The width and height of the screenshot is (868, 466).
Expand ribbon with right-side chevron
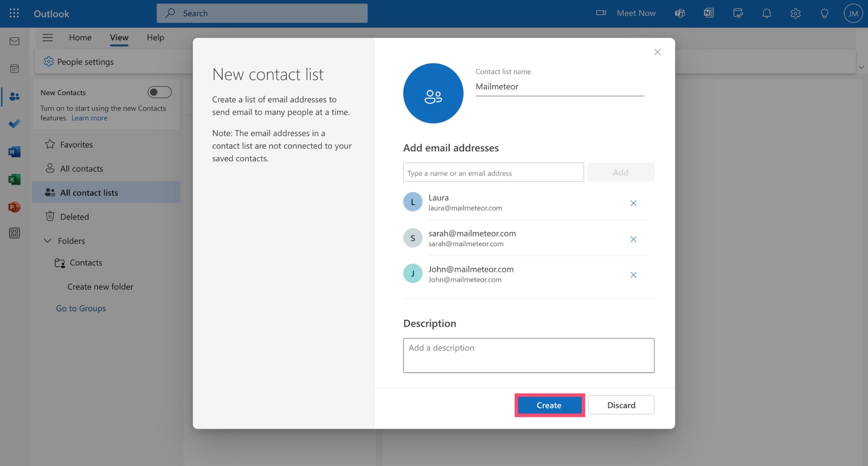click(861, 67)
